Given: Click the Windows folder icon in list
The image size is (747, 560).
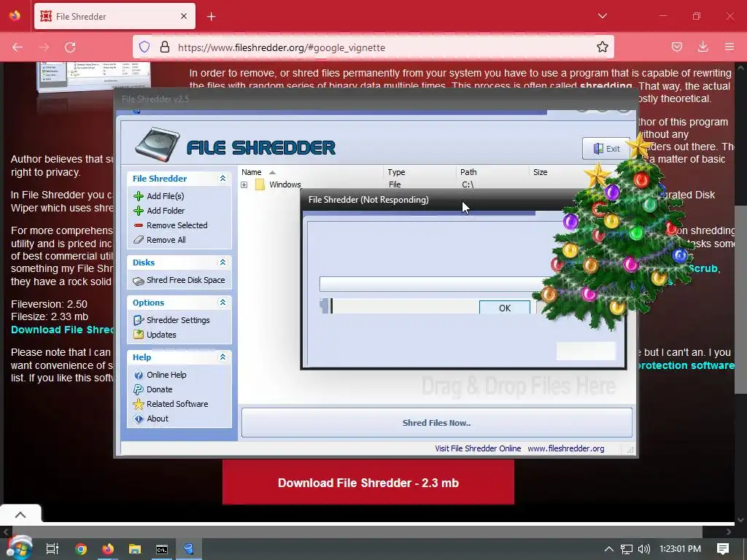Looking at the screenshot, I should pyautogui.click(x=260, y=184).
